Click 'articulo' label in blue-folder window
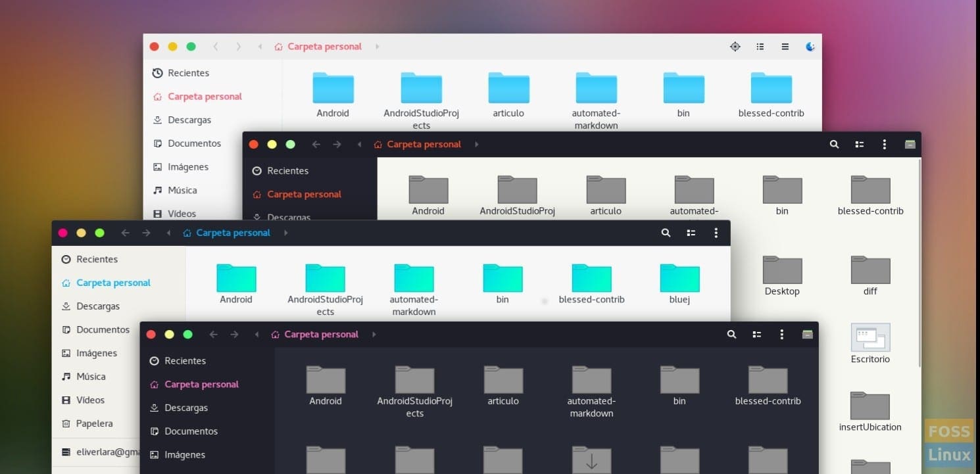980x474 pixels. point(508,113)
